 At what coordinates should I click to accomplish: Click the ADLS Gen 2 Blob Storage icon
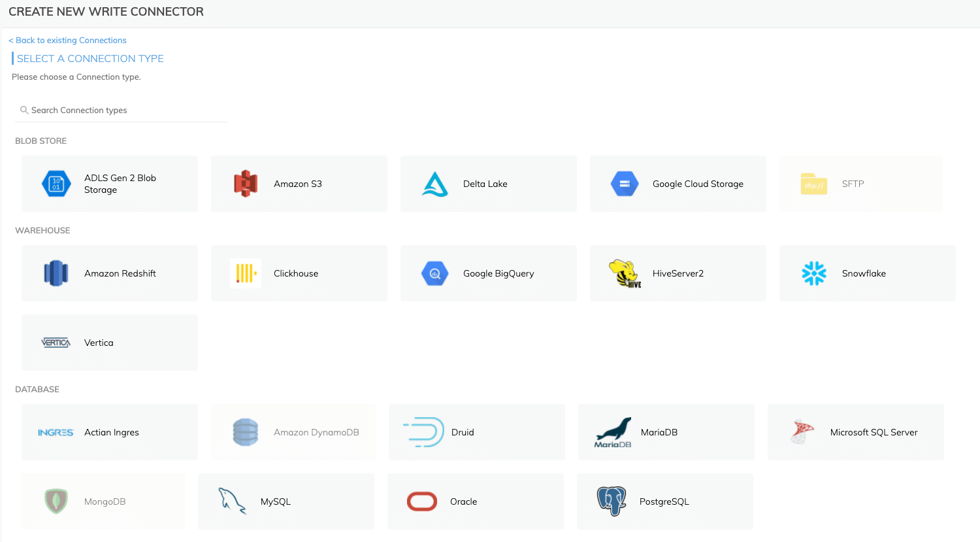coord(56,184)
